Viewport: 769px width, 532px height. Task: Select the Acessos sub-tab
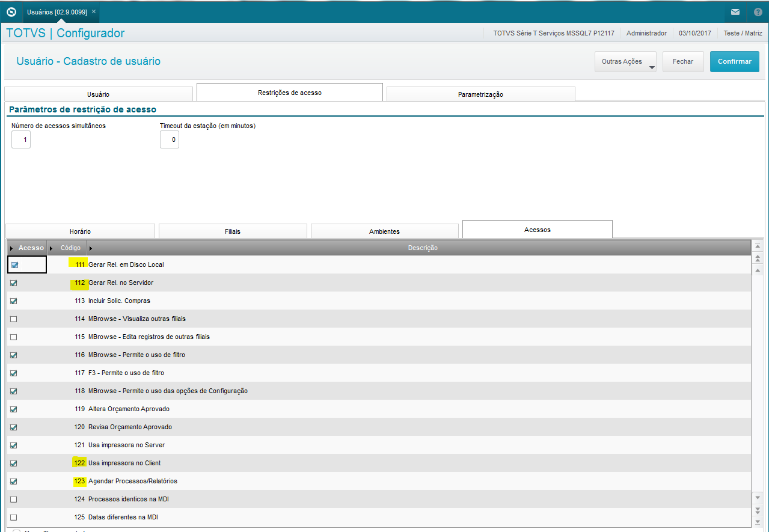click(538, 230)
